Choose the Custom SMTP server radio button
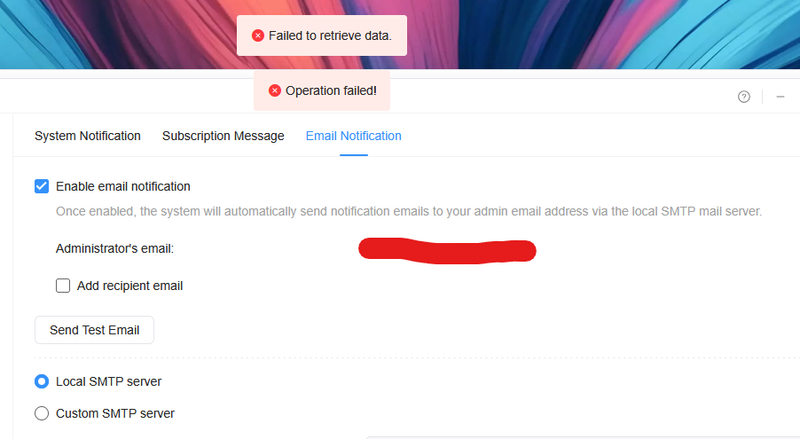This screenshot has height=439, width=800. 42,413
